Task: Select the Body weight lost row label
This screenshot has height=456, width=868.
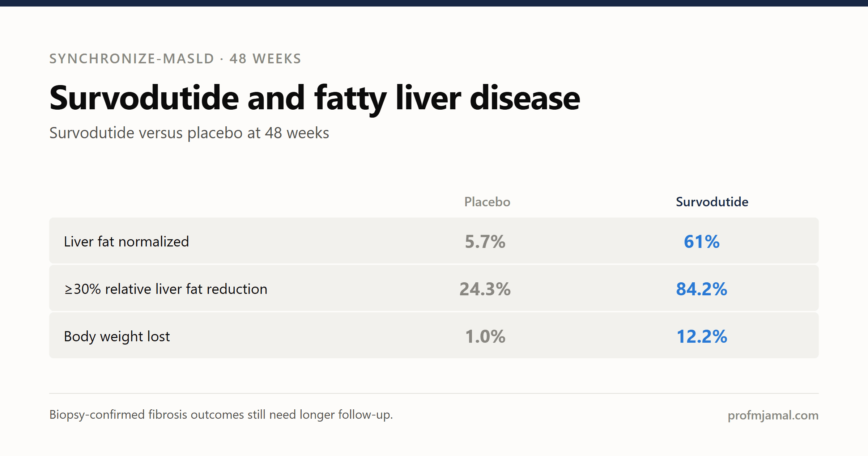Action: [x=117, y=337]
